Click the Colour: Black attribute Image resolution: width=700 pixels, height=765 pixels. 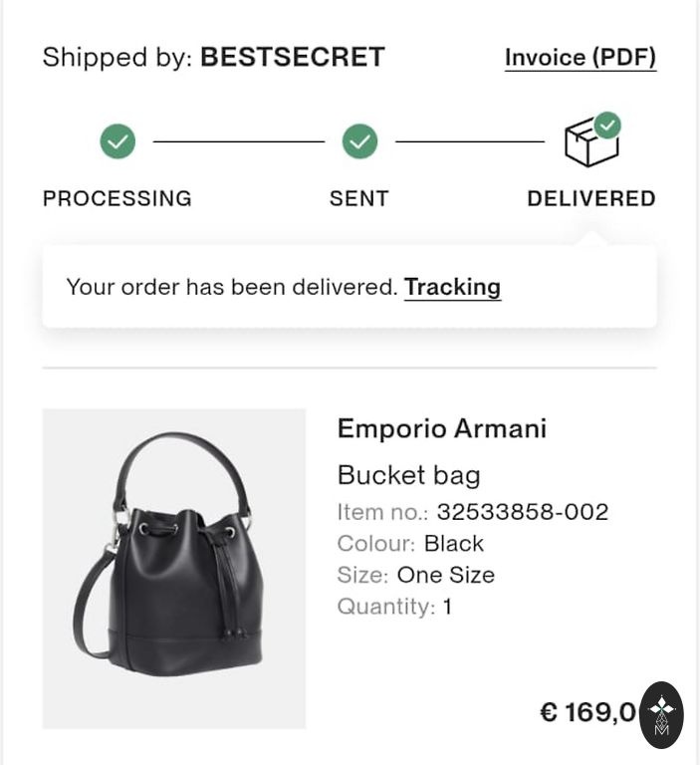click(410, 544)
